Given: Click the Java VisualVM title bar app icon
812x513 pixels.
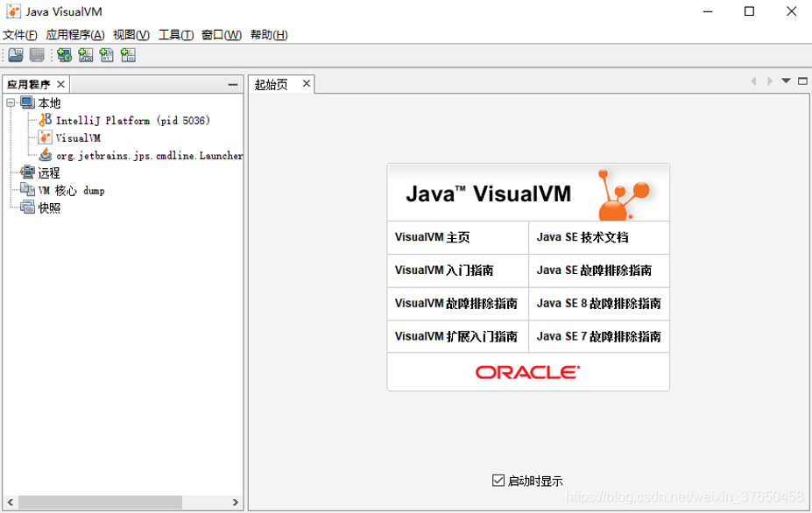Looking at the screenshot, I should click(x=13, y=11).
